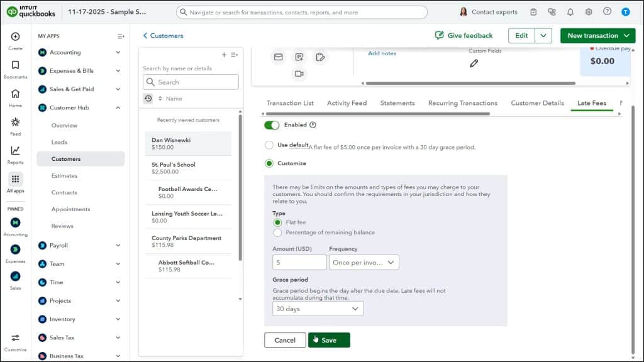The height and width of the screenshot is (362, 644).
Task: Start a video call via the camera icon
Action: [299, 74]
